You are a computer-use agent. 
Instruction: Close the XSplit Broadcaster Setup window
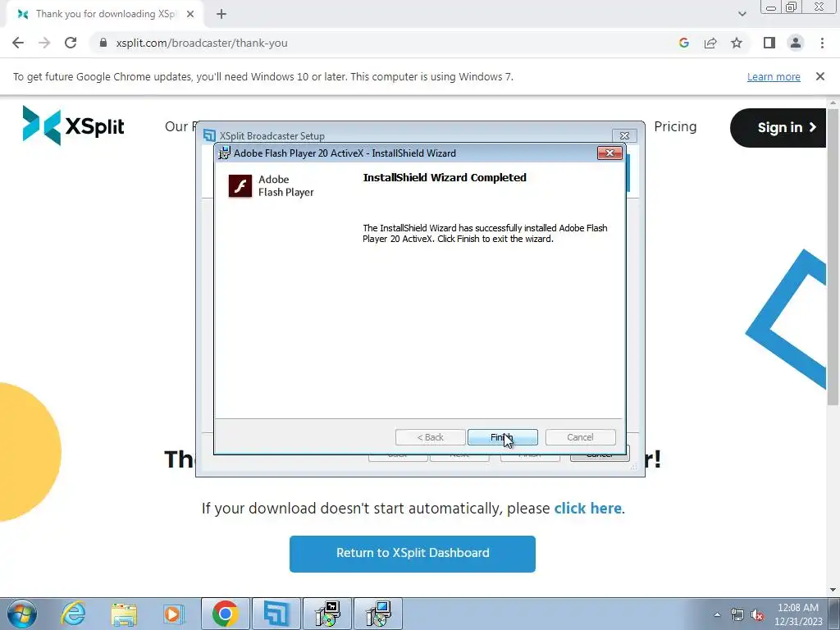tap(624, 136)
